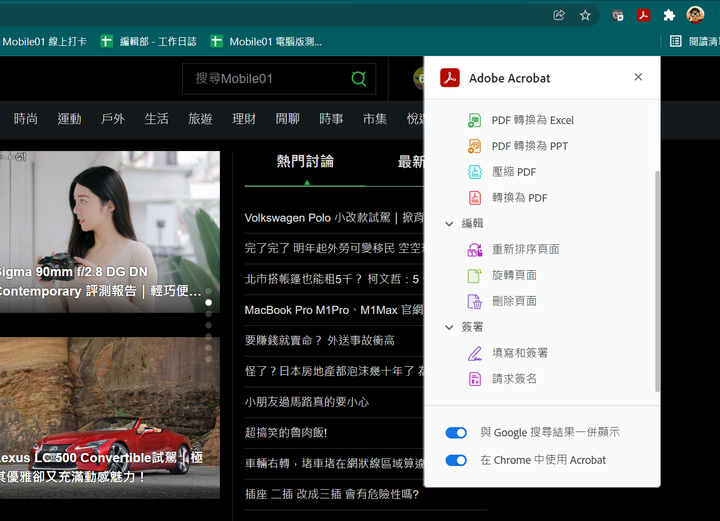
Task: Open the 理財 navigation category
Action: pos(244,119)
